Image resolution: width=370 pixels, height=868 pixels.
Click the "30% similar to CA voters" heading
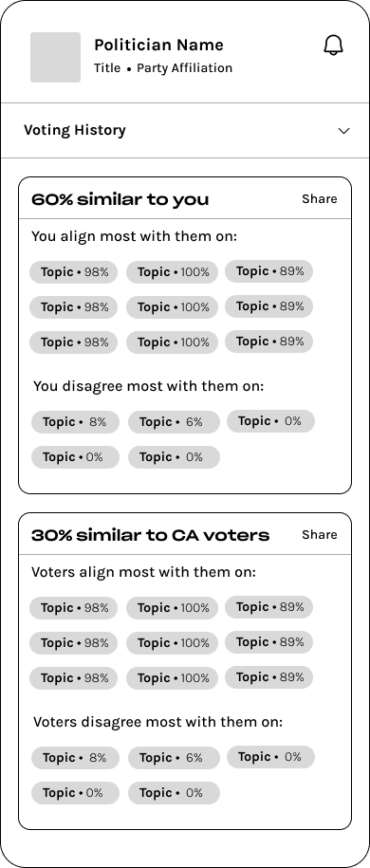[x=151, y=535]
